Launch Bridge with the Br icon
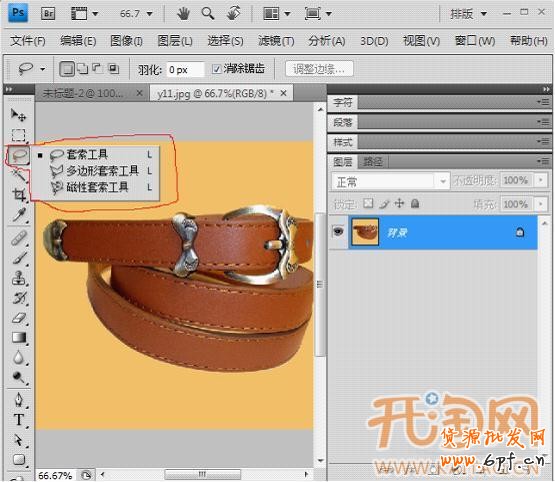The image size is (555, 482). 48,13
